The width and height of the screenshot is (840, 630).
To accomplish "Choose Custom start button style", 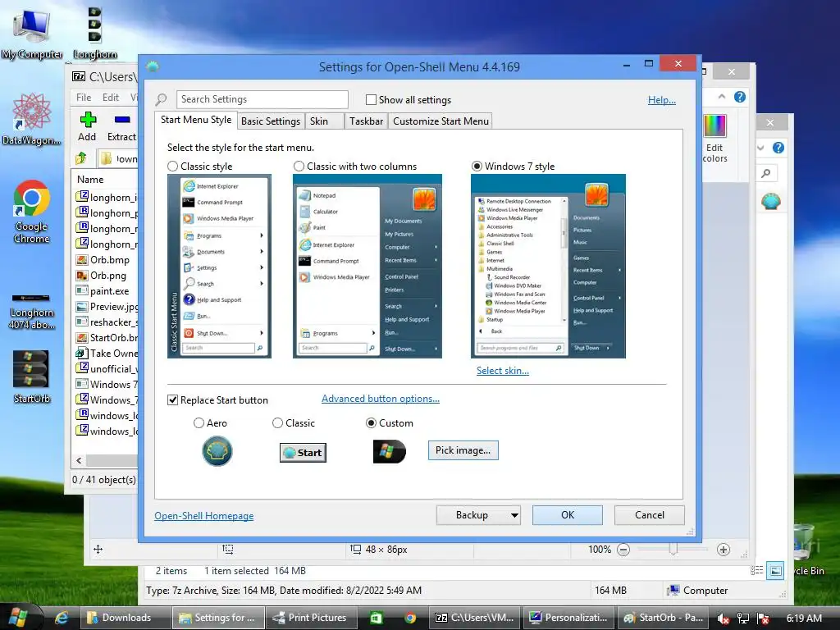I will pos(371,423).
